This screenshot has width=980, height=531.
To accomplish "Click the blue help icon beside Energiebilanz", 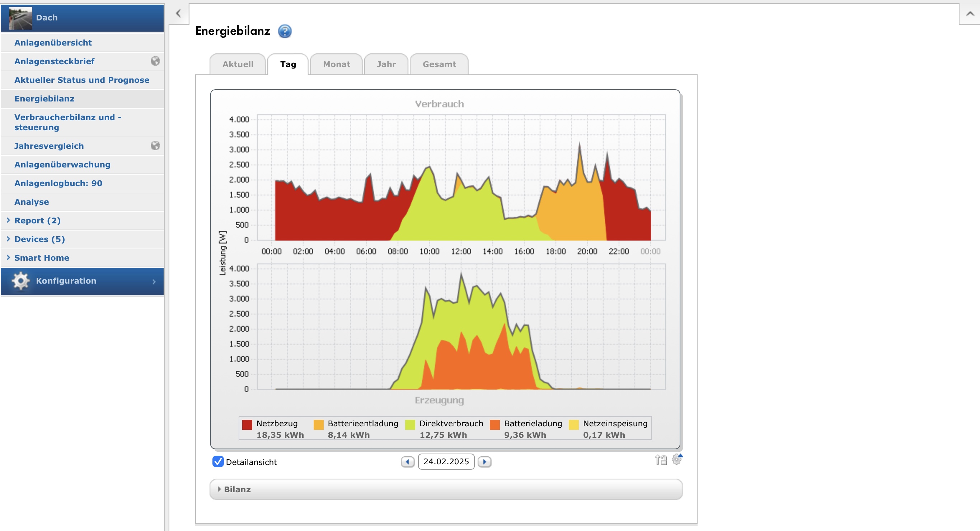I will tap(285, 31).
